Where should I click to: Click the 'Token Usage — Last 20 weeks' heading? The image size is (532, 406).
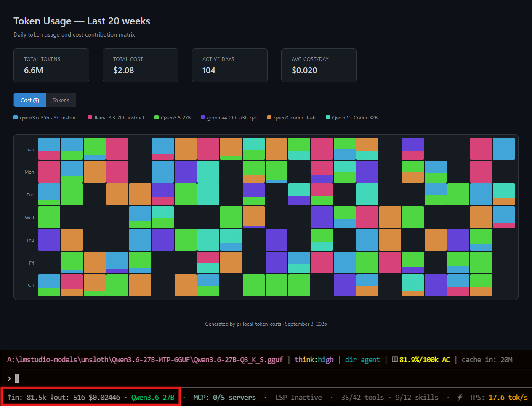point(82,21)
